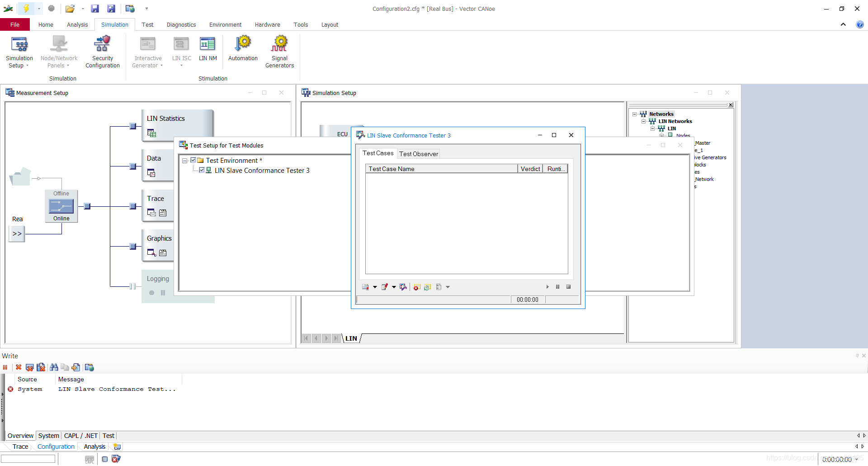
Task: Collapse the Networks tree node
Action: coord(635,114)
